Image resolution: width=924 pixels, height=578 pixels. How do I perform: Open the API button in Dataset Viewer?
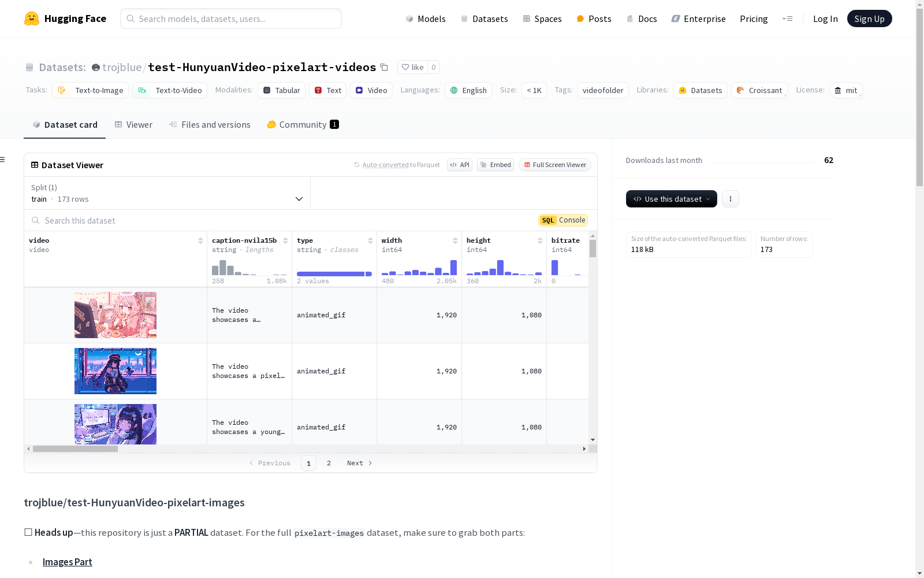point(460,165)
